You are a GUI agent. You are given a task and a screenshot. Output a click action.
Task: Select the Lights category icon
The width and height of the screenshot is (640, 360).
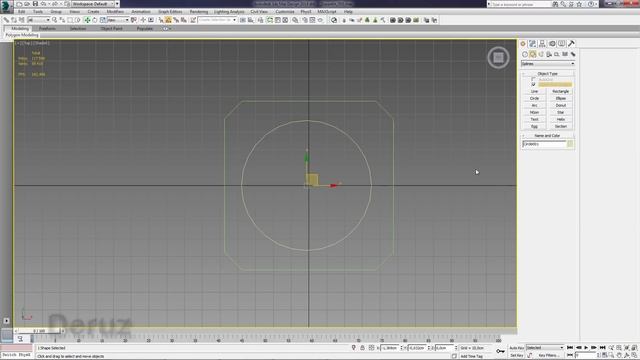[541, 54]
